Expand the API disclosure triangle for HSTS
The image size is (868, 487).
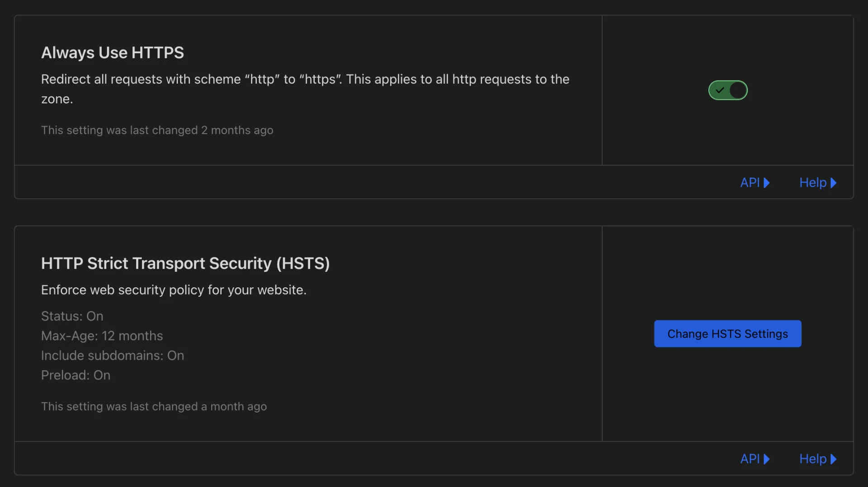(x=767, y=459)
